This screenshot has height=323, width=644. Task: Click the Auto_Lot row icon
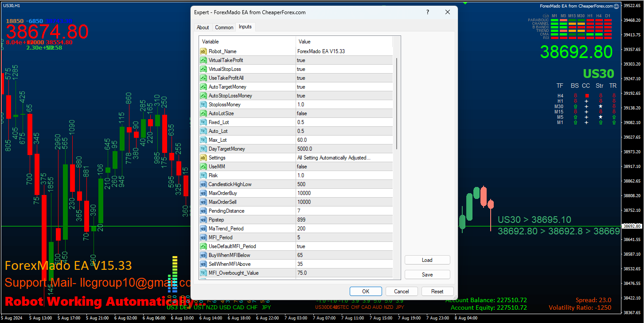click(203, 131)
